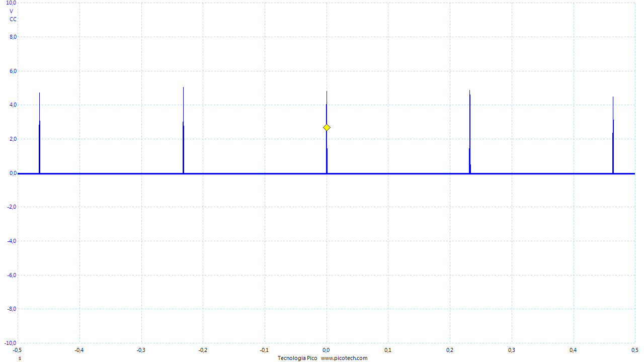
Task: Select the 0,5 label on time axis
Action: (x=634, y=349)
